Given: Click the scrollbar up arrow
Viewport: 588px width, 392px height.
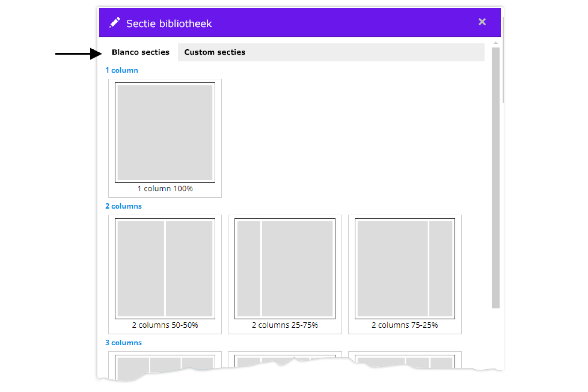Looking at the screenshot, I should click(496, 43).
